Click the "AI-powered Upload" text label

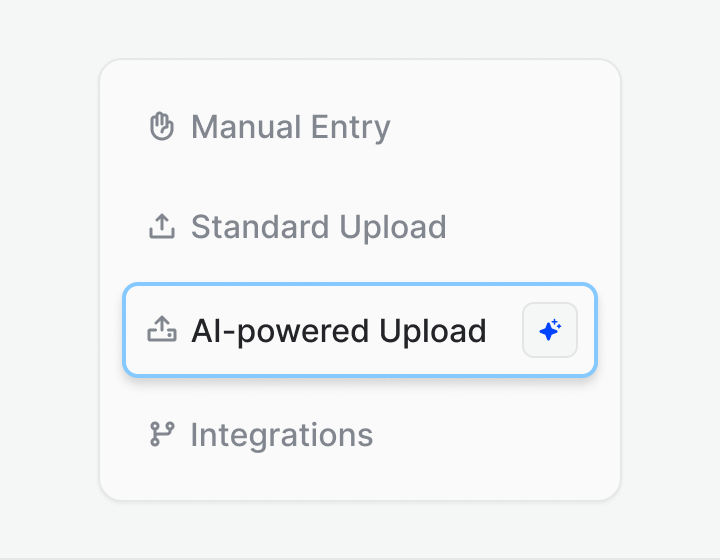[339, 331]
